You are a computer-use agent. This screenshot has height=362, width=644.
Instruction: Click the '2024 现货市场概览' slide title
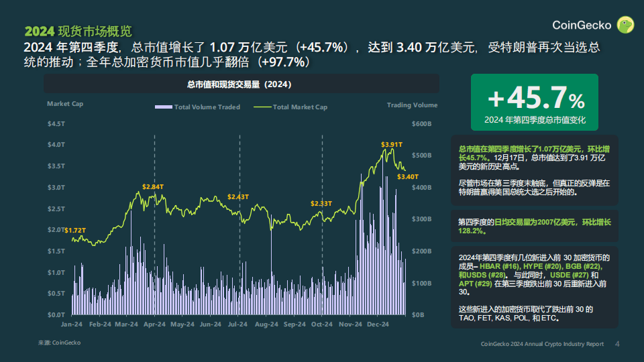point(78,32)
